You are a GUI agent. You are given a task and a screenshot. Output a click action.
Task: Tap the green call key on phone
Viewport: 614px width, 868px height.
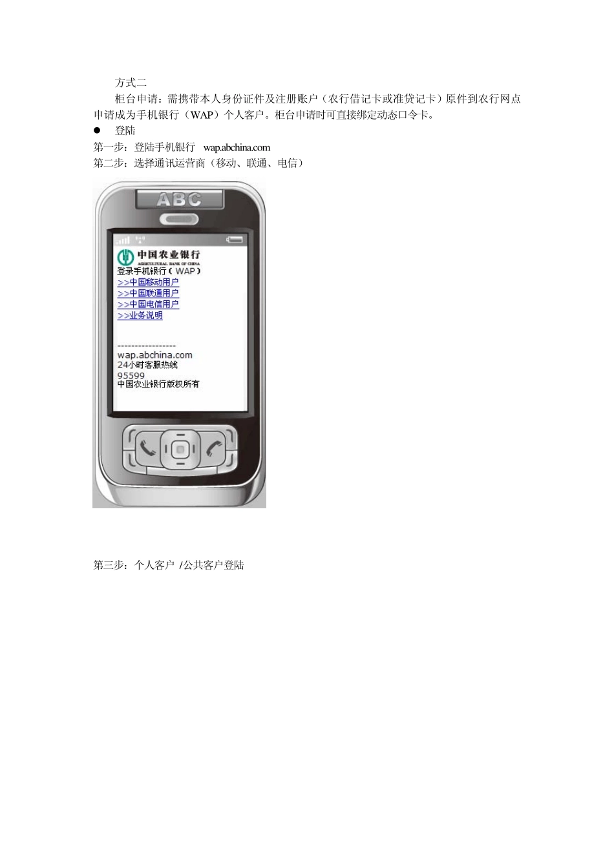coord(147,448)
